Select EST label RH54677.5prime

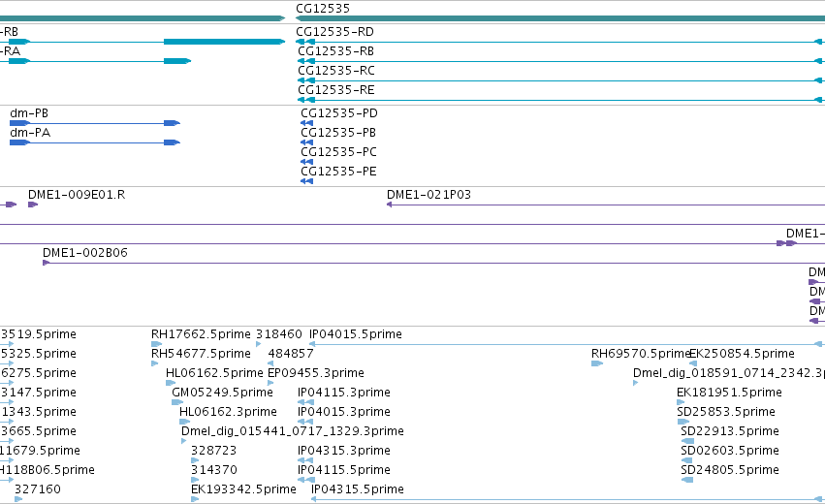(201, 354)
